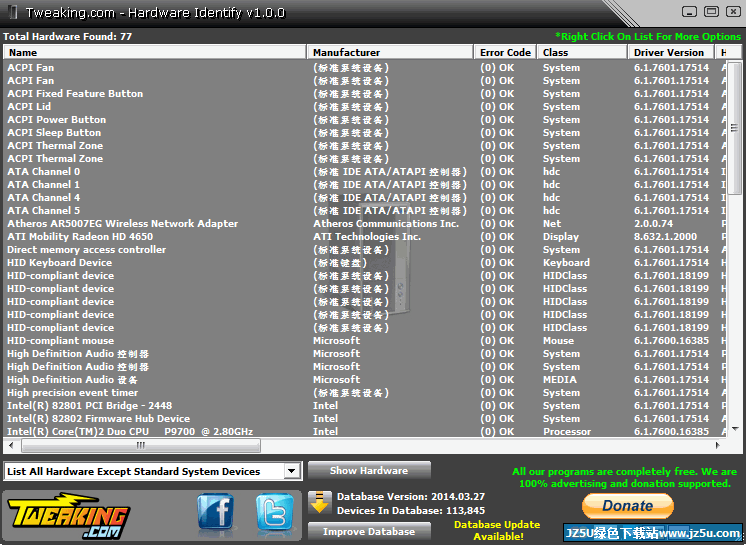Click the Mouse class cell

[558, 341]
